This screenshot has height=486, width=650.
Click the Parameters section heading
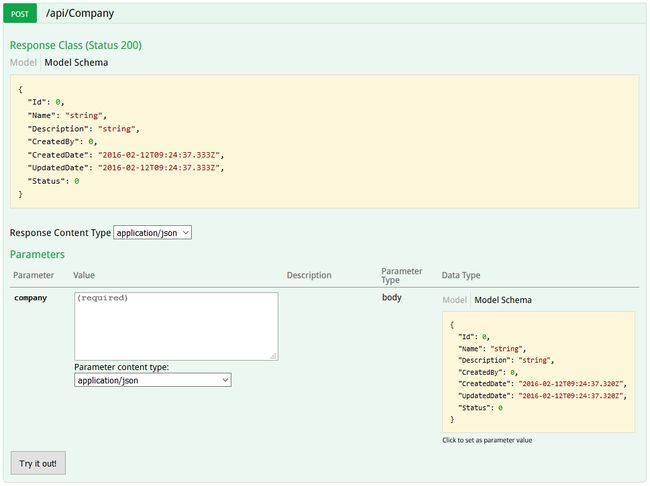(37, 254)
